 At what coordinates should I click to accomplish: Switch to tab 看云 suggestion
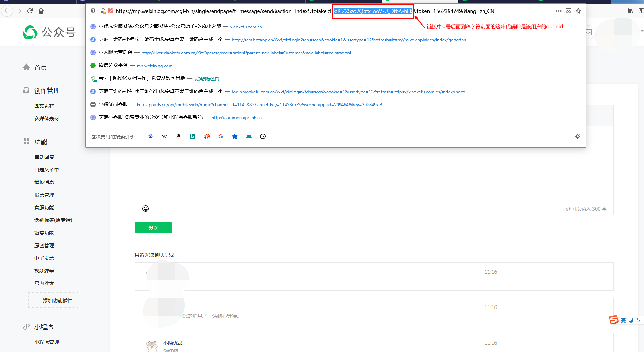336,79
